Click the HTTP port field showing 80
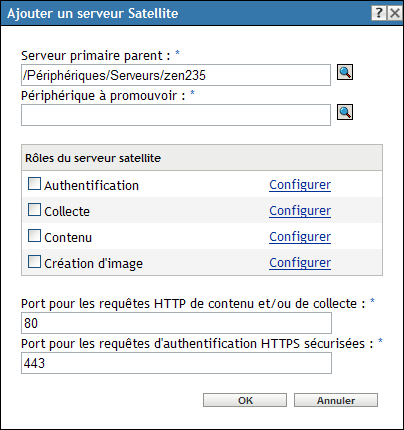This screenshot has height=430, width=404. coord(176,323)
